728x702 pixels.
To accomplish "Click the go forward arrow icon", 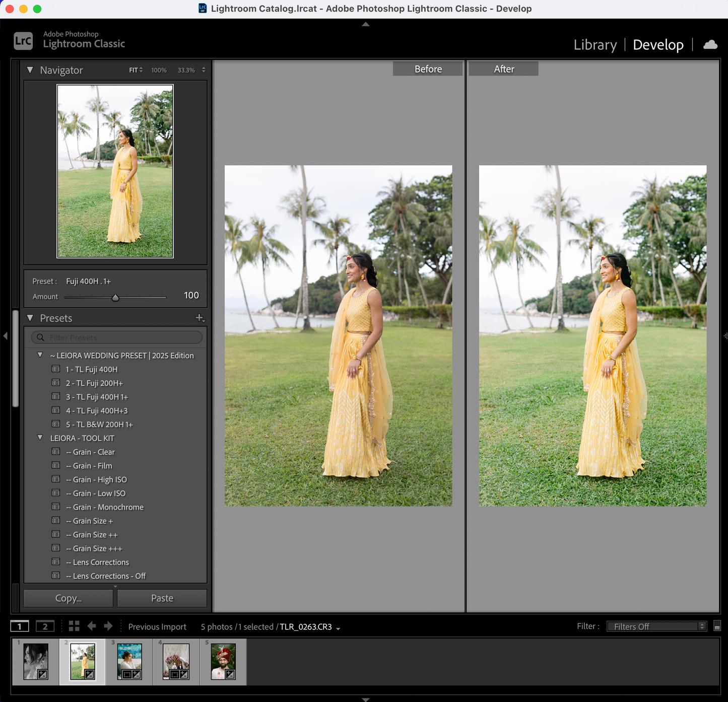I will [x=108, y=626].
